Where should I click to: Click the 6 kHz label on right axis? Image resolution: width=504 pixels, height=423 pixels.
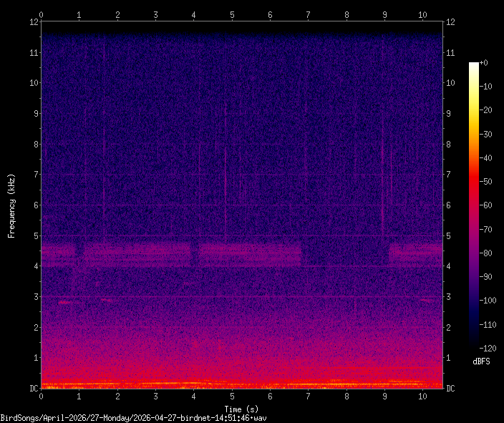[450, 205]
